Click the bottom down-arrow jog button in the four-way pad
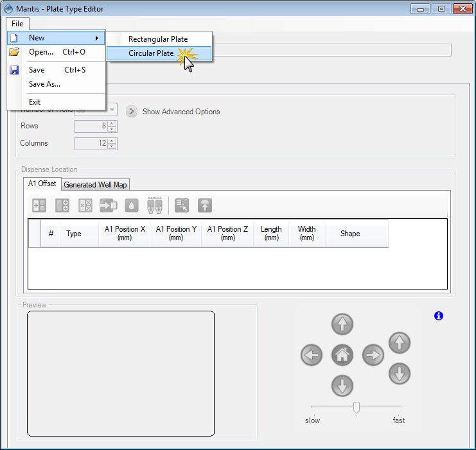The width and height of the screenshot is (476, 450). [x=342, y=386]
